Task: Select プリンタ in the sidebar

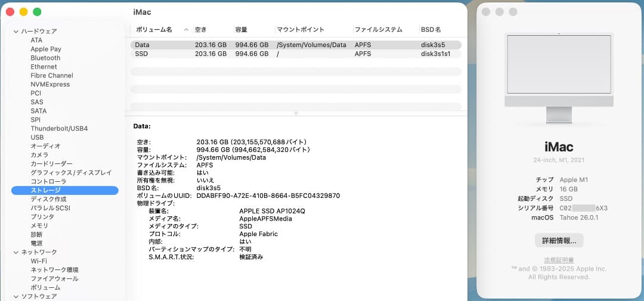Action: click(x=42, y=217)
